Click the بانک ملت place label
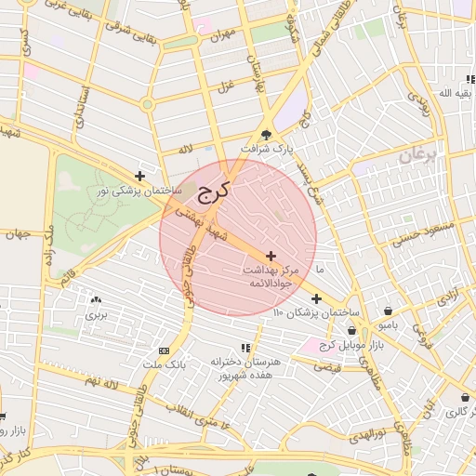The image size is (476, 476). click(x=165, y=364)
